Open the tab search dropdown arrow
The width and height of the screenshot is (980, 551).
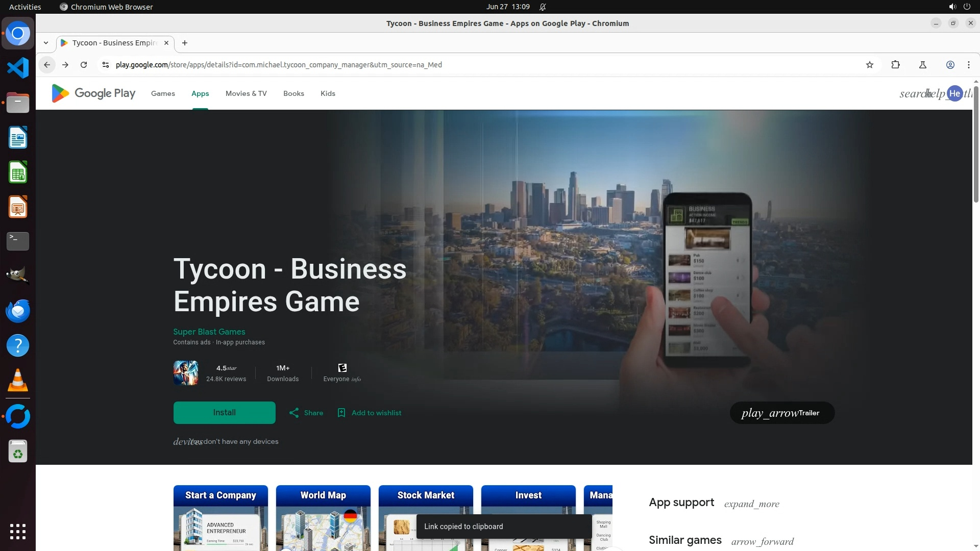point(46,43)
